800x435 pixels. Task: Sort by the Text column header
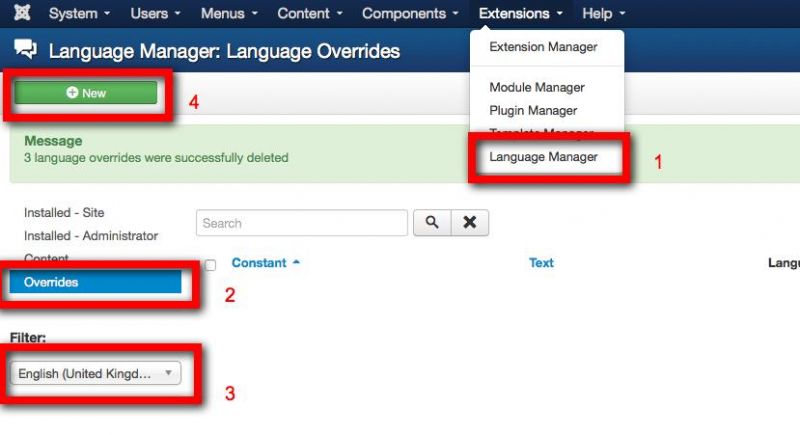pos(541,263)
